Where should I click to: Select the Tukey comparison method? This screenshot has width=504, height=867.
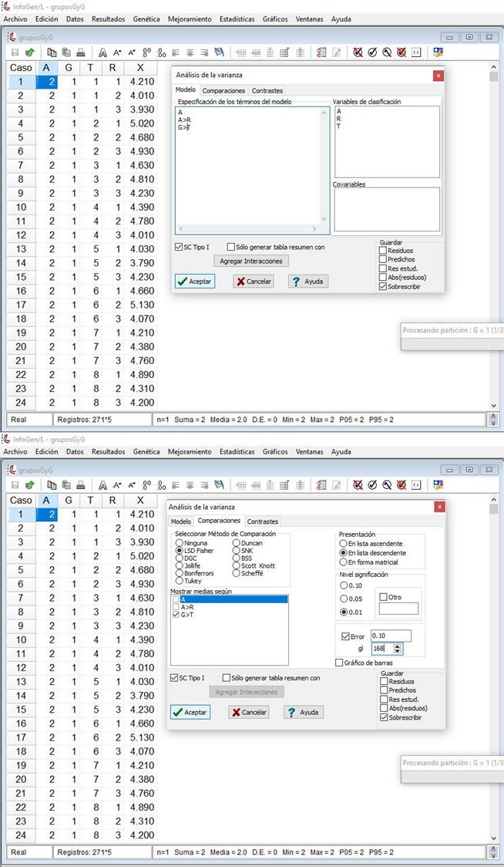(x=180, y=581)
